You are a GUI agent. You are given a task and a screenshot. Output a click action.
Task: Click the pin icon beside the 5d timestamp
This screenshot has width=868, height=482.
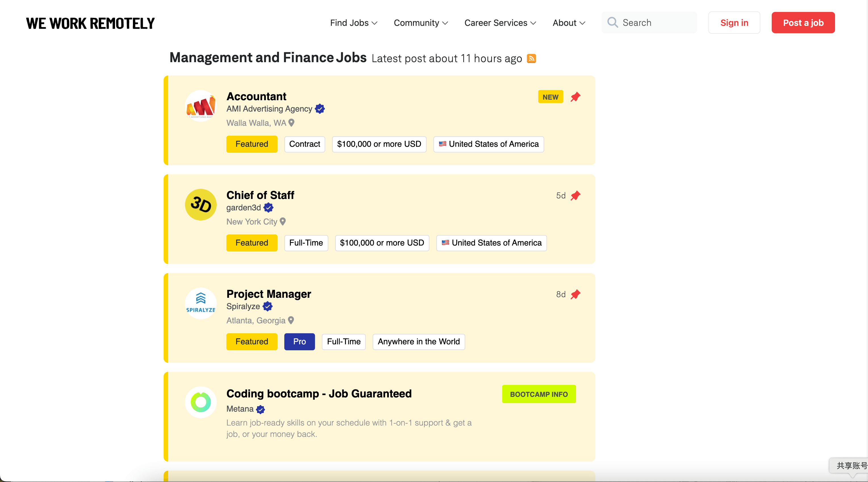pyautogui.click(x=575, y=196)
